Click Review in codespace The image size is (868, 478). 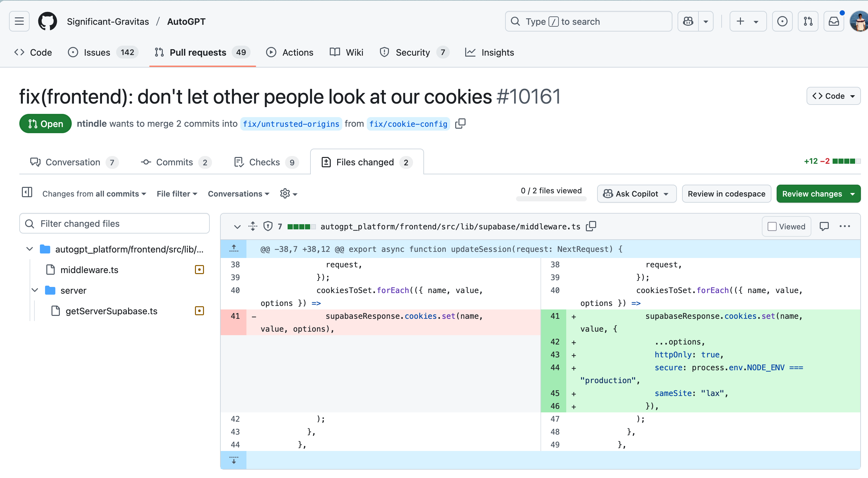(726, 194)
